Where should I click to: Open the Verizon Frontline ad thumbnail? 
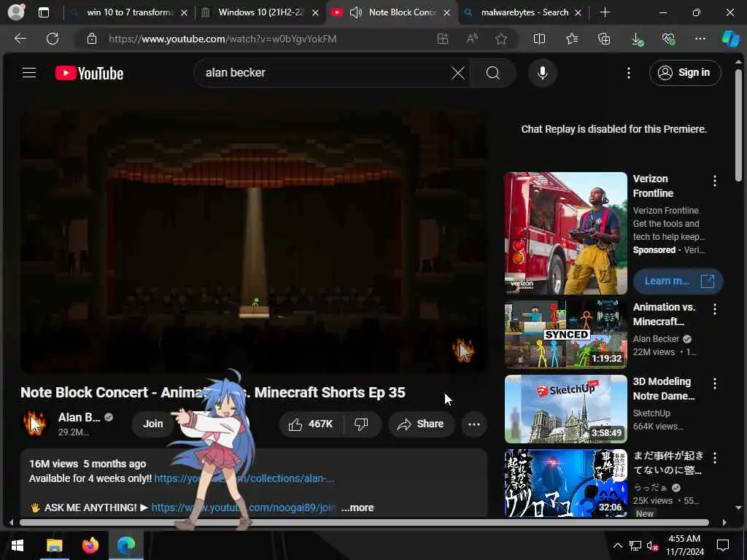click(x=565, y=233)
